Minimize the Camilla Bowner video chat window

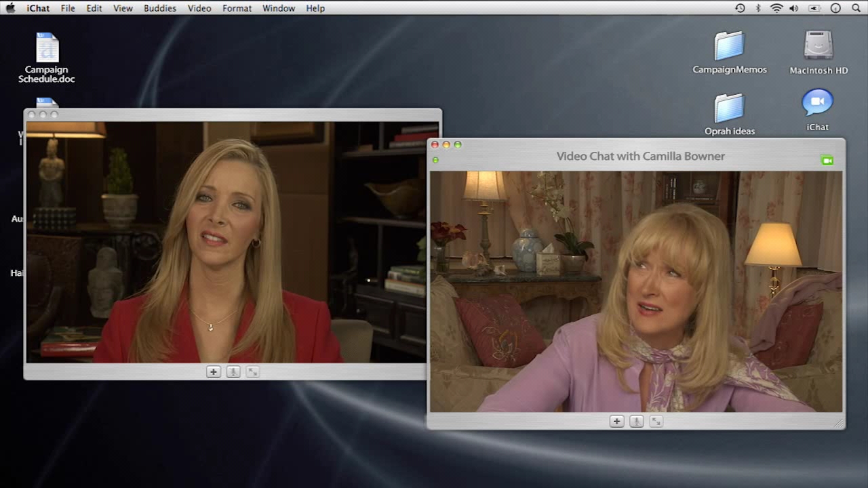(x=446, y=144)
